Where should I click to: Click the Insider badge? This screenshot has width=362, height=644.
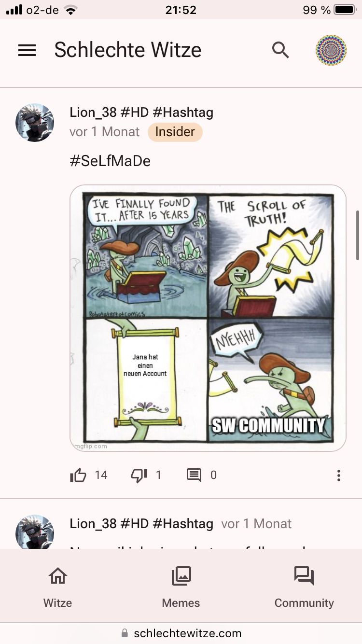click(175, 132)
